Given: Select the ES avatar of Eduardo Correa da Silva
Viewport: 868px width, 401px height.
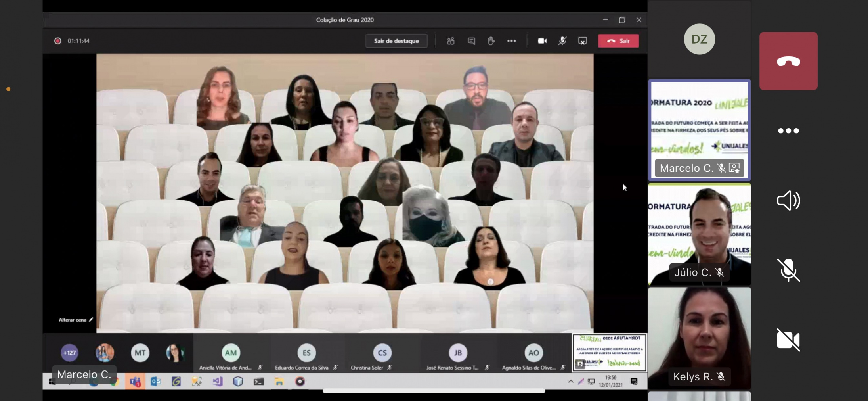Looking at the screenshot, I should [x=307, y=353].
